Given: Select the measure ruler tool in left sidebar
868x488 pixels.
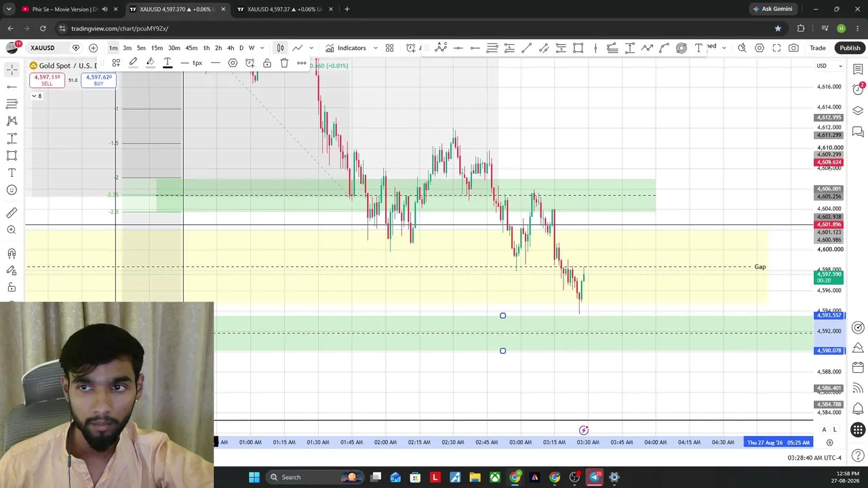Looking at the screenshot, I should pyautogui.click(x=12, y=213).
